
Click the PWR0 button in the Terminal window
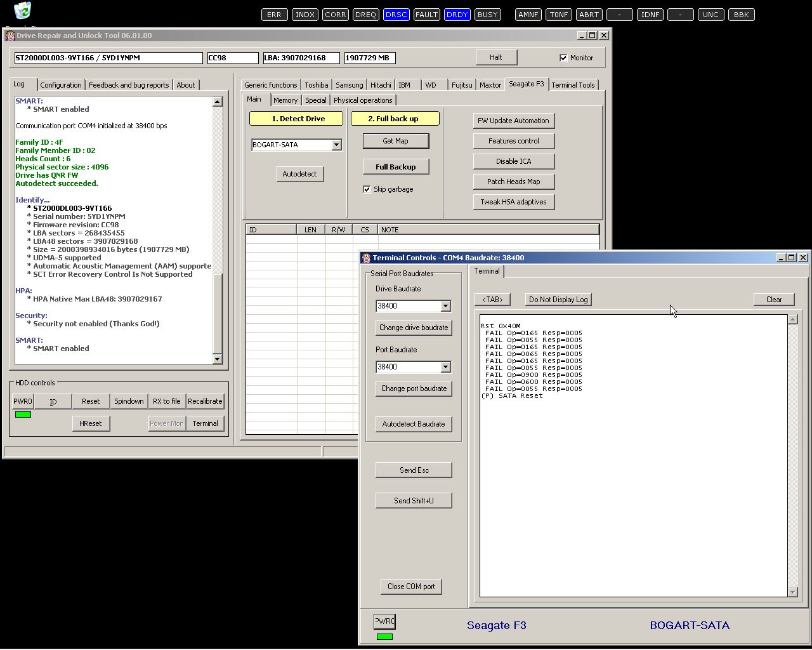point(384,621)
